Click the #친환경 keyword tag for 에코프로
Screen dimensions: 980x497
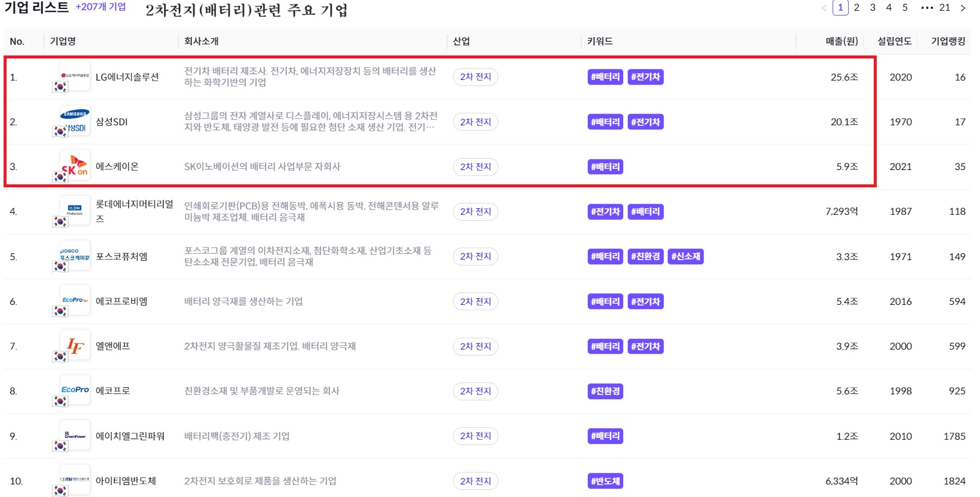point(605,391)
